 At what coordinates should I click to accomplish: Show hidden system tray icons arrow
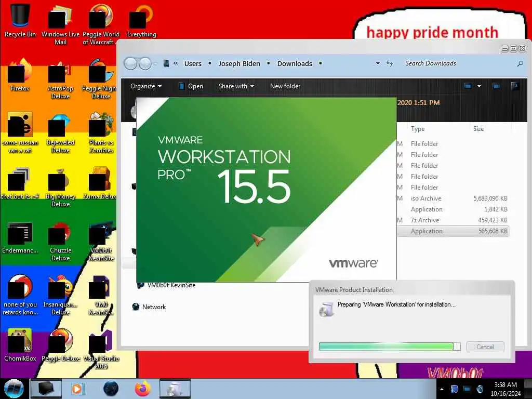click(442, 389)
